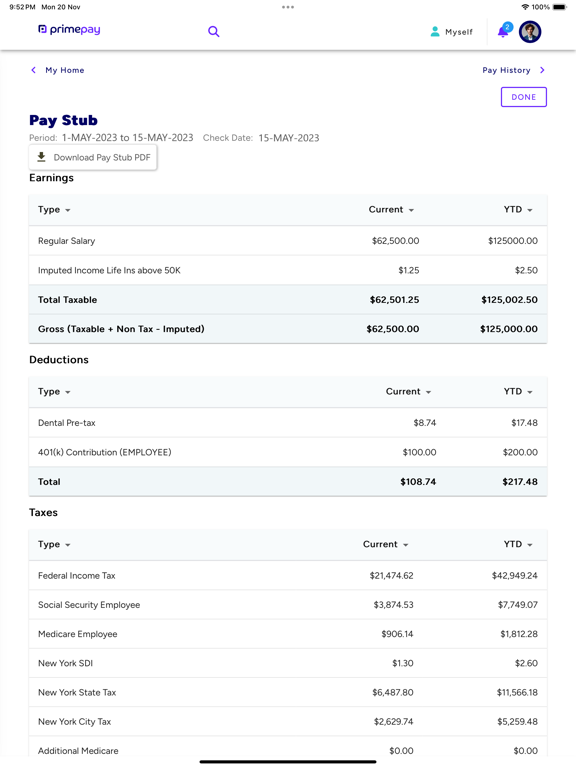Click the $217.48 deductions YTD total
Image resolution: width=576 pixels, height=768 pixels.
click(520, 482)
